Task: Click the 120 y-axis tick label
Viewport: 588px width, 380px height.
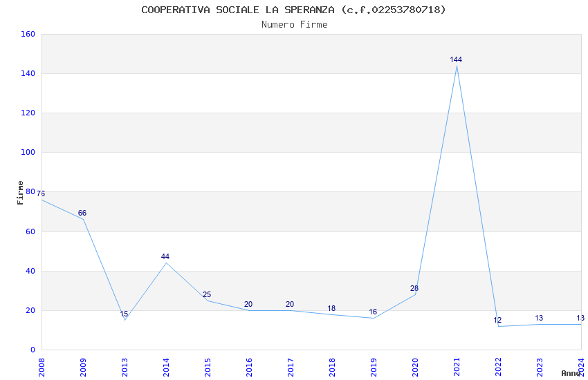Action: 28,113
